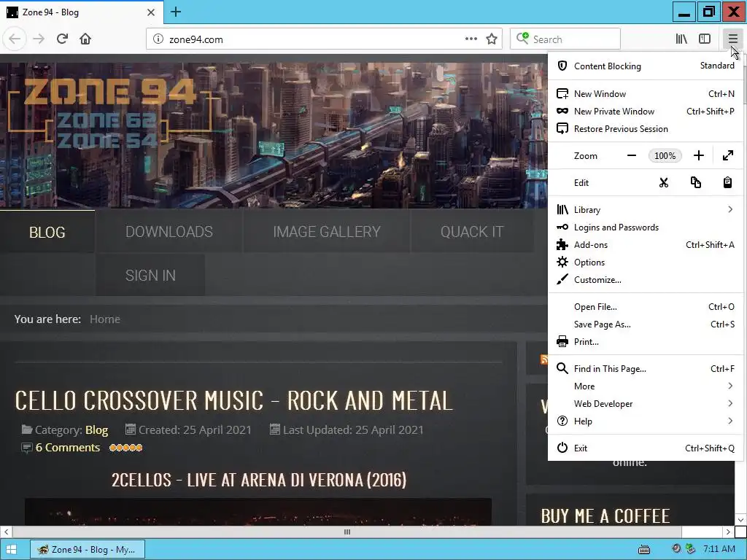Image resolution: width=747 pixels, height=560 pixels.
Task: Open Logins and Passwords
Action: coord(646,227)
